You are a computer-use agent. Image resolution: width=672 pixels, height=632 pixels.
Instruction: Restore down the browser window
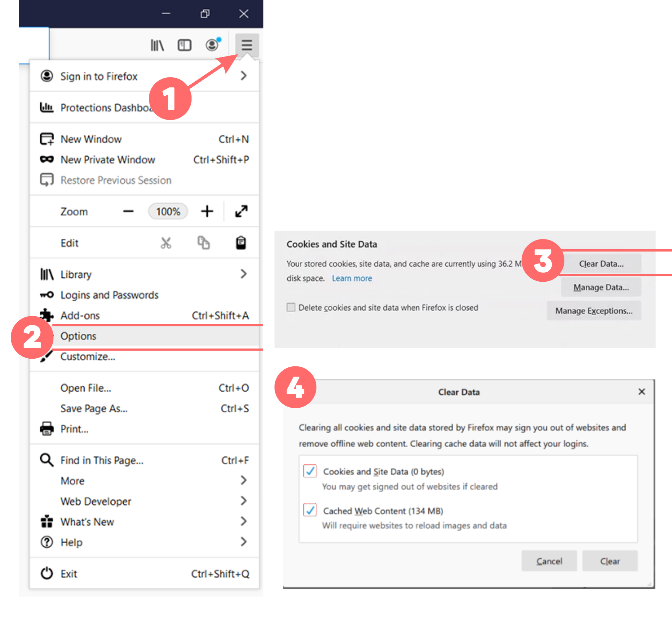205,13
